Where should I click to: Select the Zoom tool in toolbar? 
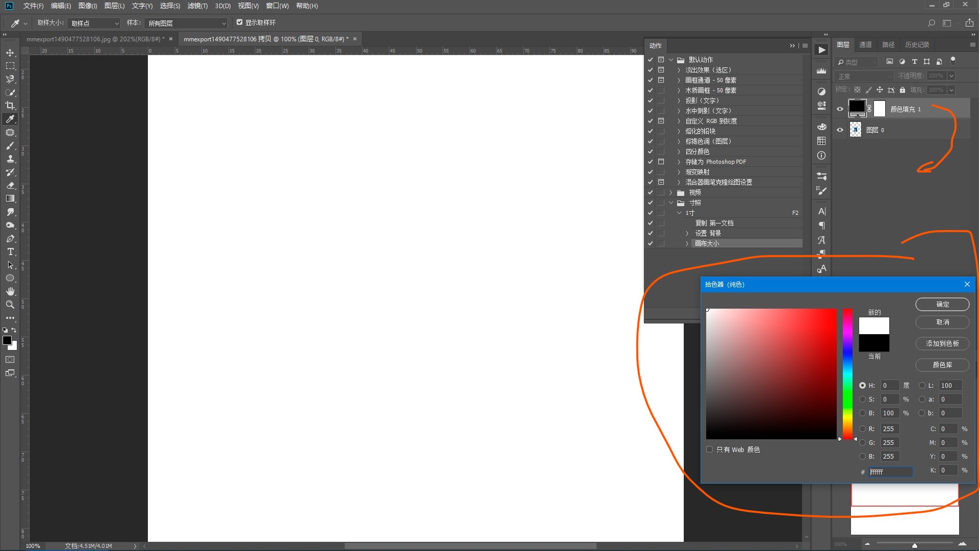[x=10, y=305]
